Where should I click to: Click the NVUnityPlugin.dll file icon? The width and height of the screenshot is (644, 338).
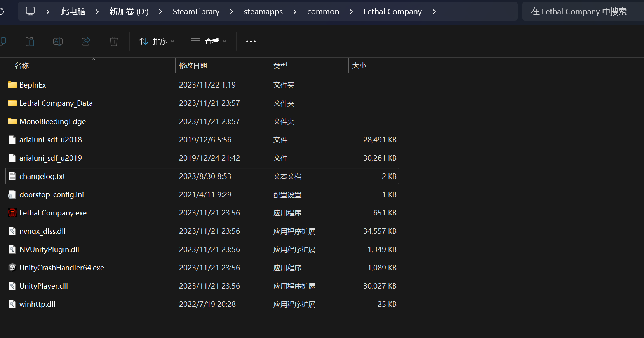click(12, 249)
